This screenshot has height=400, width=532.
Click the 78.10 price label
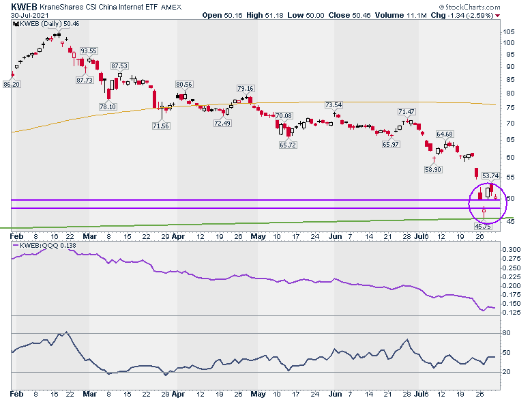tap(108, 106)
